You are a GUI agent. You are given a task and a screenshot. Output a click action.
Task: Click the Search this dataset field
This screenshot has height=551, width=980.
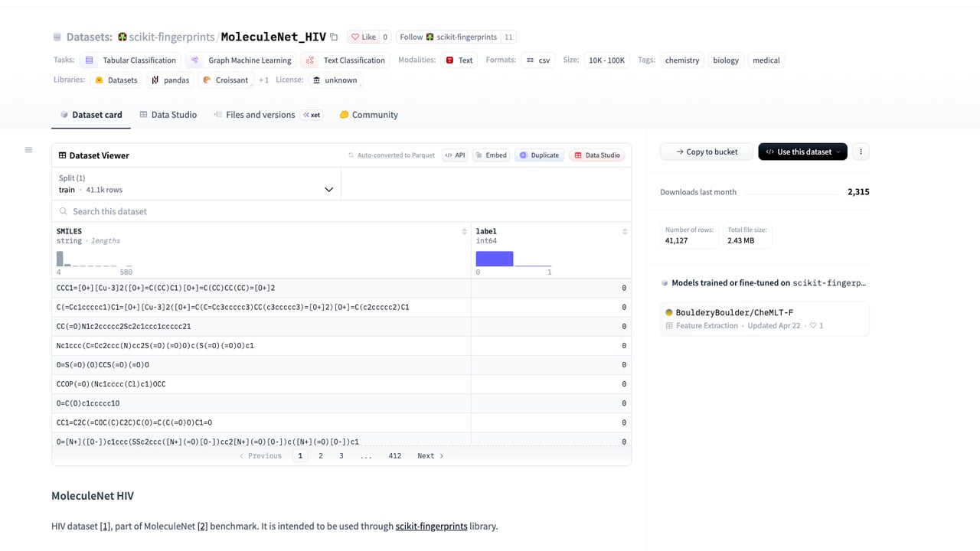point(341,211)
